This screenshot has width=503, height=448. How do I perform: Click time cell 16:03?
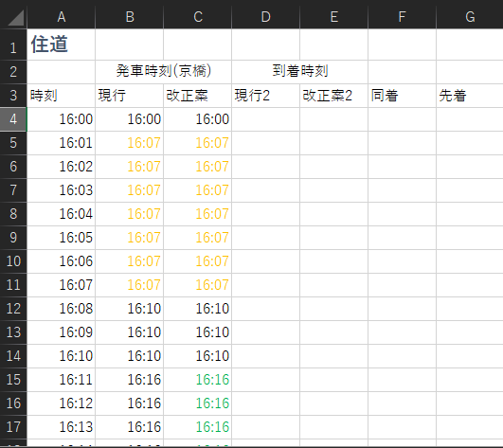(x=62, y=190)
